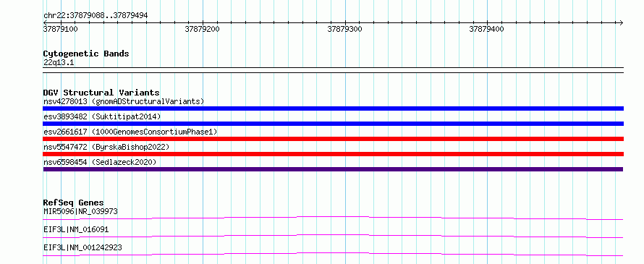Click purple bar for nsv6598454 variant
The width and height of the screenshot is (644, 264).
click(333, 169)
